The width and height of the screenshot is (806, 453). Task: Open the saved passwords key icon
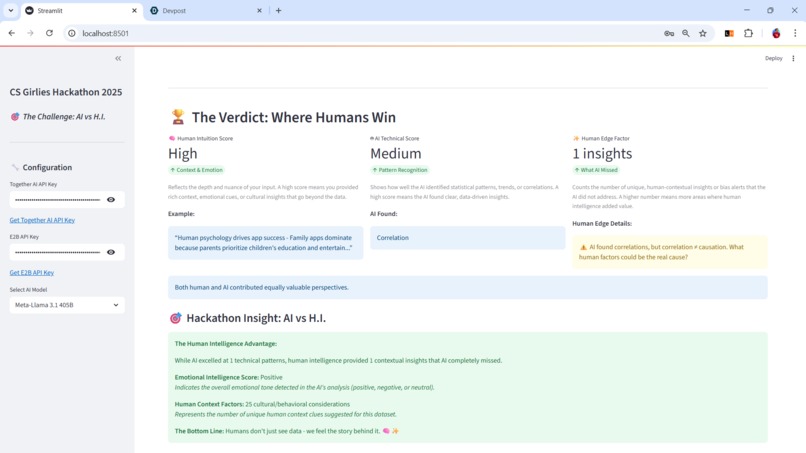669,33
